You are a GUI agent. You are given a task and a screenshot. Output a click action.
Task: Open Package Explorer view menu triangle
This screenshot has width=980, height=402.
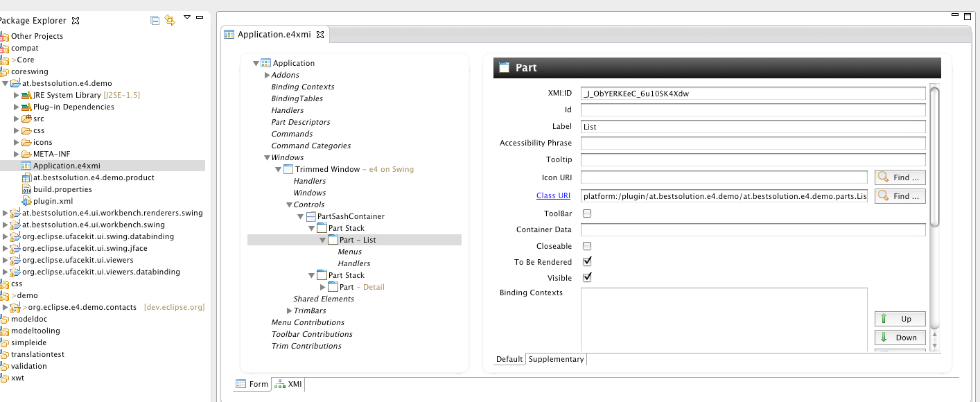point(187,17)
